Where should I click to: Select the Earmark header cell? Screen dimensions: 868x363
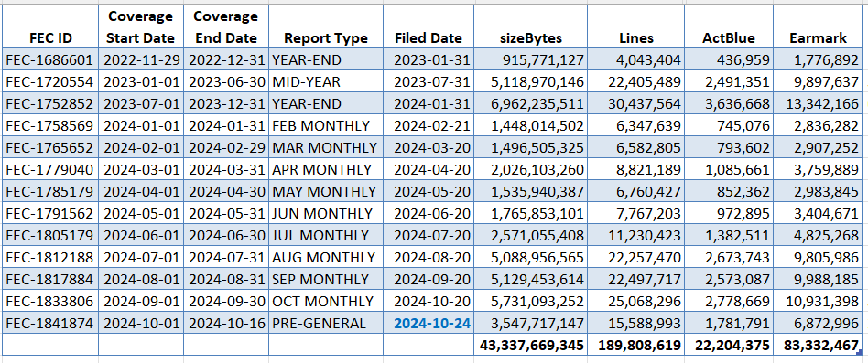818,27
